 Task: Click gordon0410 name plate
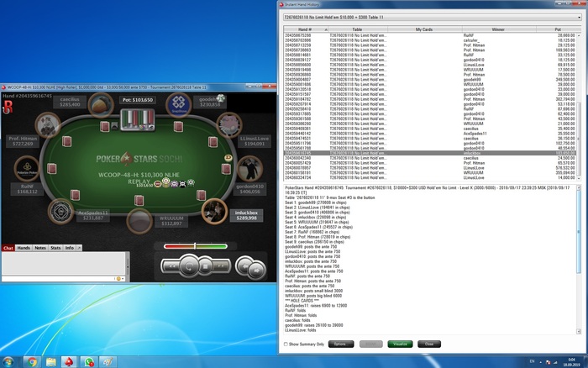click(x=249, y=189)
